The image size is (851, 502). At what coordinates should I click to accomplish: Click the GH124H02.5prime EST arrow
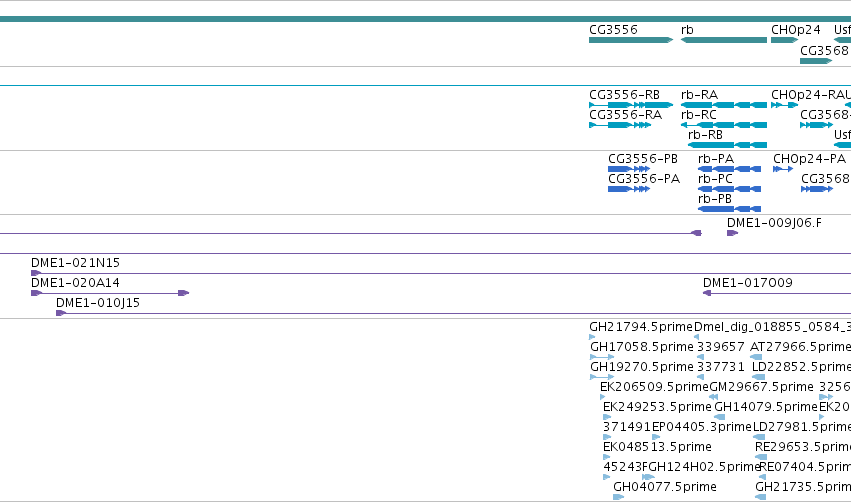pyautogui.click(x=648, y=477)
